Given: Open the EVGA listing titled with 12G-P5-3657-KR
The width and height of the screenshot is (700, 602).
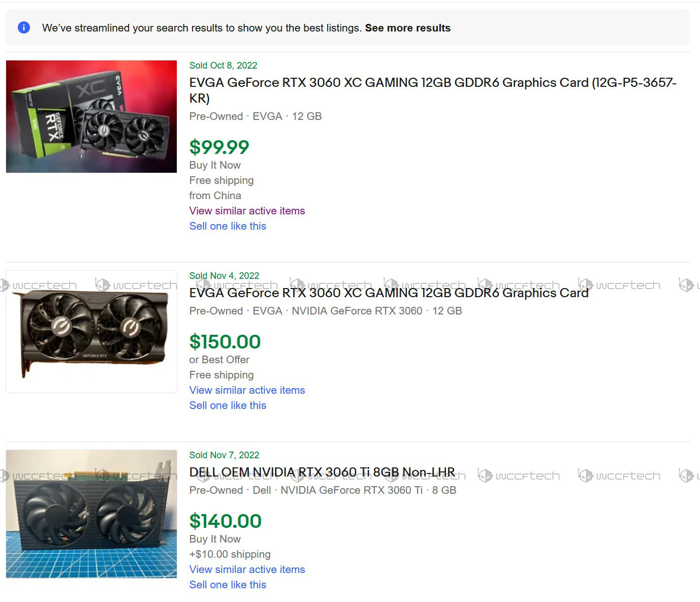Looking at the screenshot, I should coord(432,83).
